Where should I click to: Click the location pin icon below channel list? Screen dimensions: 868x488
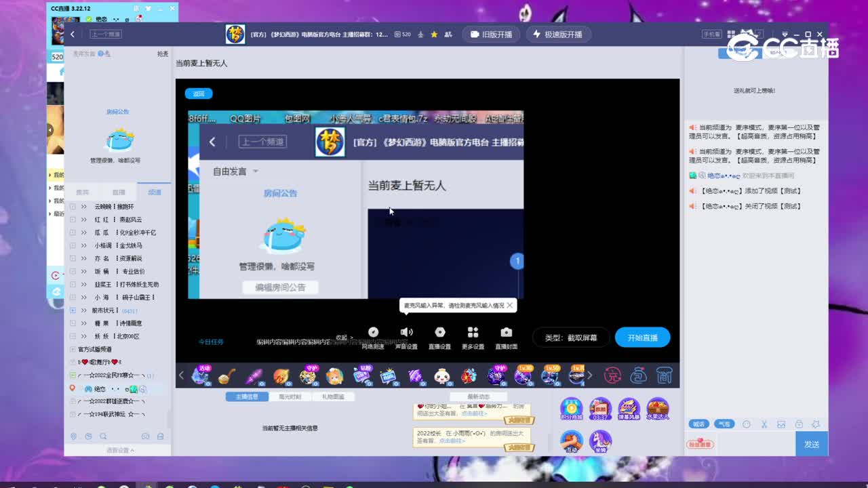[x=74, y=436]
